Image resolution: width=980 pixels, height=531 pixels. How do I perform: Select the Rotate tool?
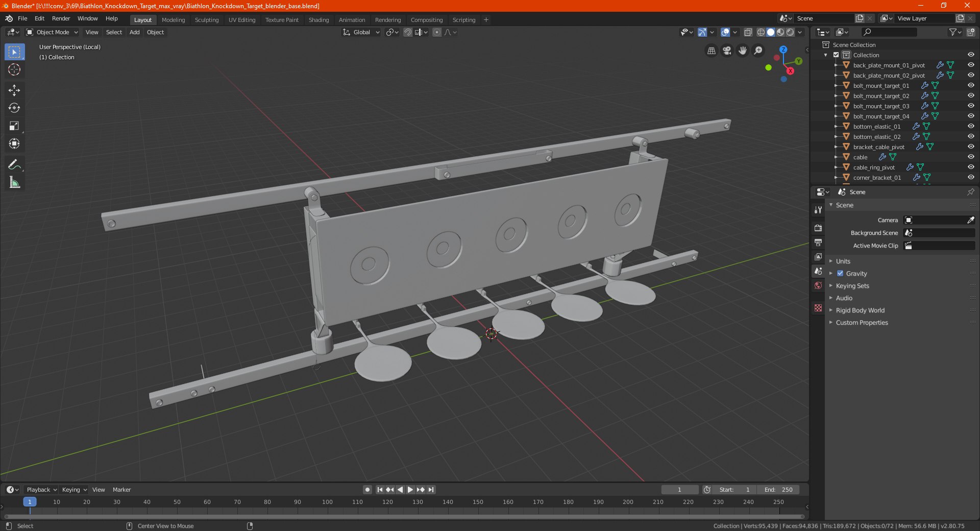pyautogui.click(x=14, y=108)
